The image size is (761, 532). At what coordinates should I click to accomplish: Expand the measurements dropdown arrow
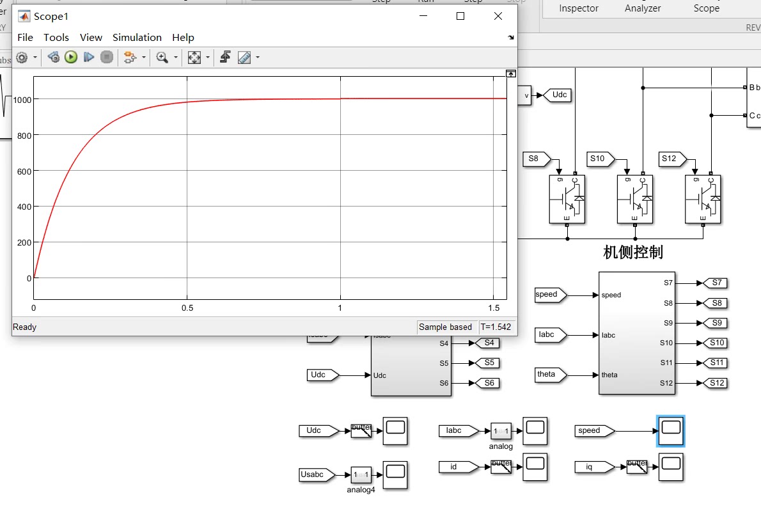click(258, 58)
